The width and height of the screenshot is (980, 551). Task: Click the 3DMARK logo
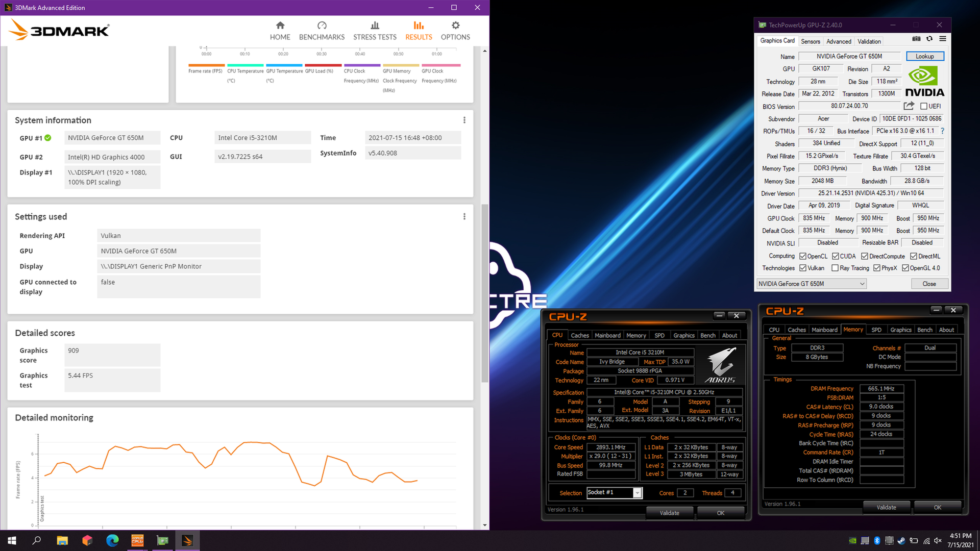tap(59, 30)
